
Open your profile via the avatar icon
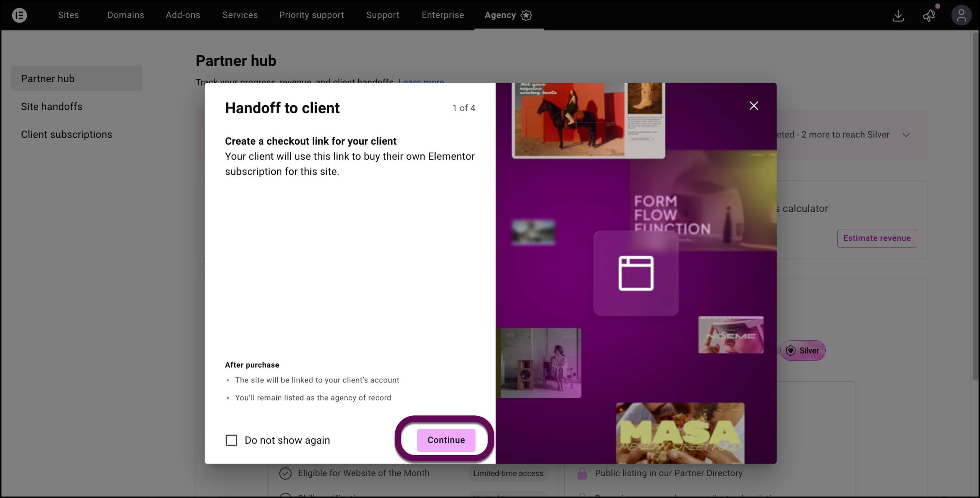pos(961,15)
